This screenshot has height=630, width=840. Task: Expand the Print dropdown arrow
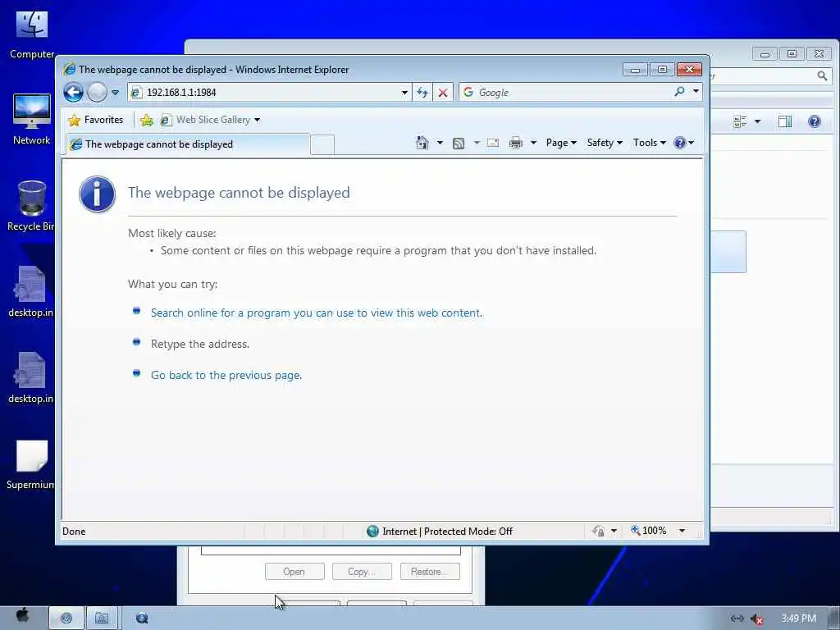click(533, 143)
